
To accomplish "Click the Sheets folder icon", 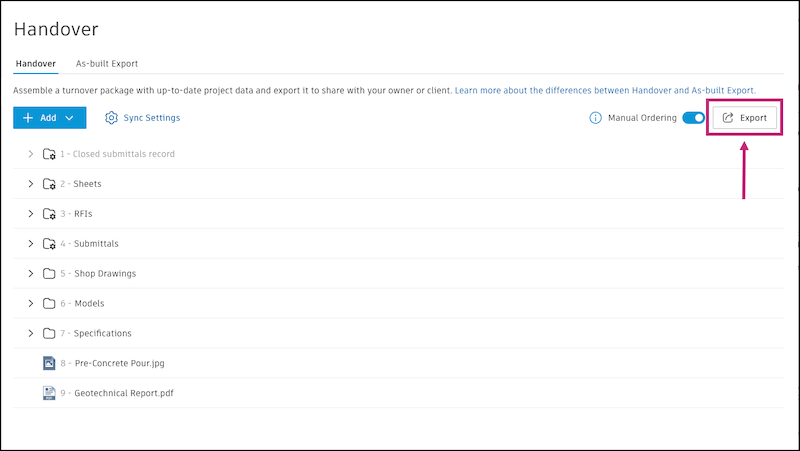I will [50, 184].
